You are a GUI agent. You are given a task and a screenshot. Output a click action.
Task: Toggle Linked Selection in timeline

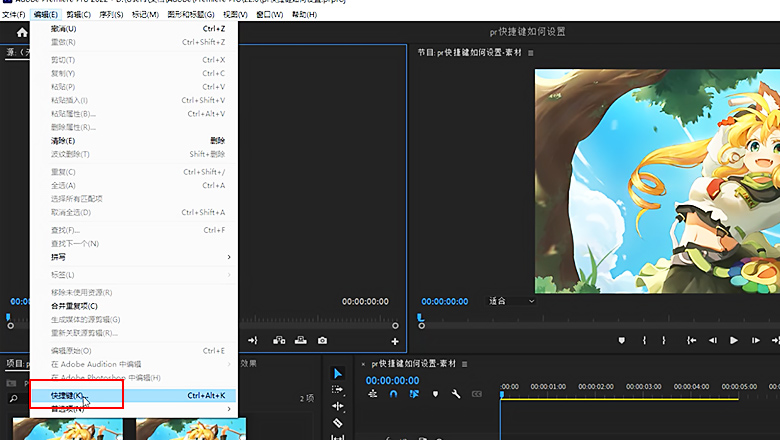click(x=414, y=394)
